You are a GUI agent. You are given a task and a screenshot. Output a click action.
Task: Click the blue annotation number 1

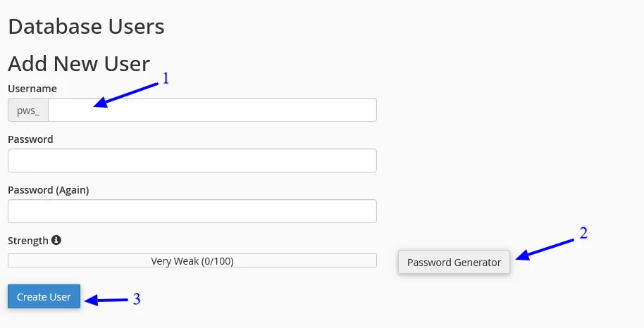coord(166,78)
